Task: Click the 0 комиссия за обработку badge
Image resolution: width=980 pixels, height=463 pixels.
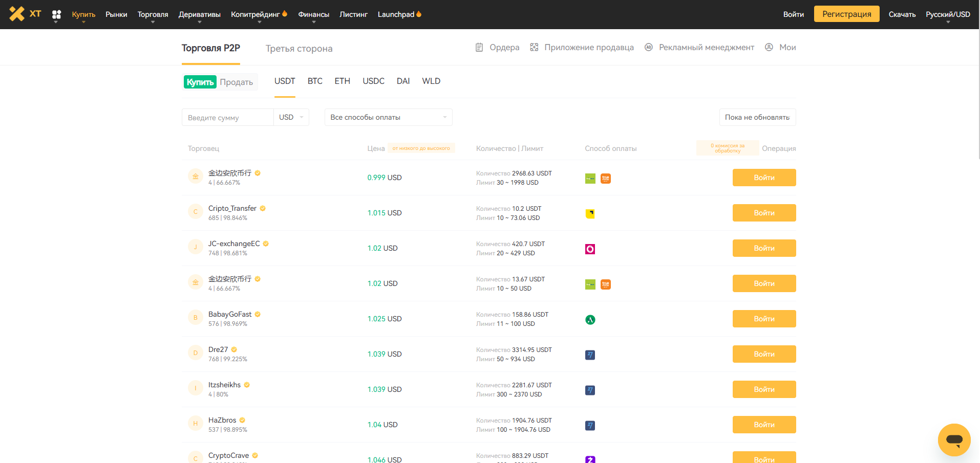Action: (x=728, y=148)
